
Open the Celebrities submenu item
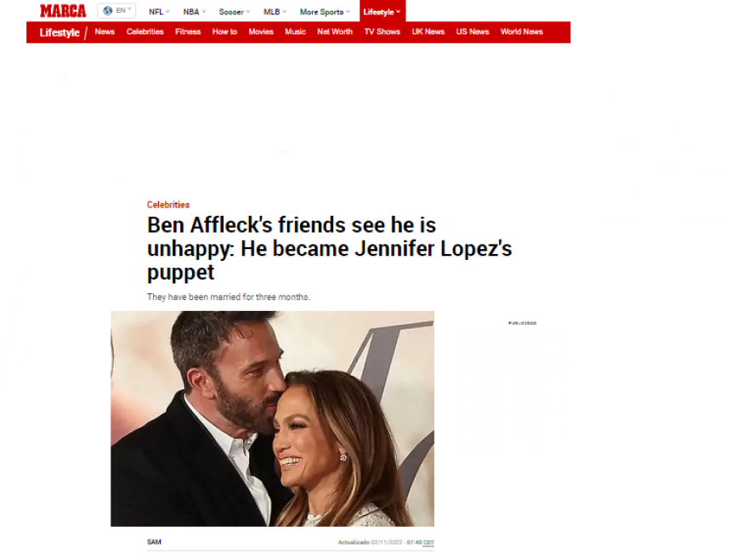point(145,32)
